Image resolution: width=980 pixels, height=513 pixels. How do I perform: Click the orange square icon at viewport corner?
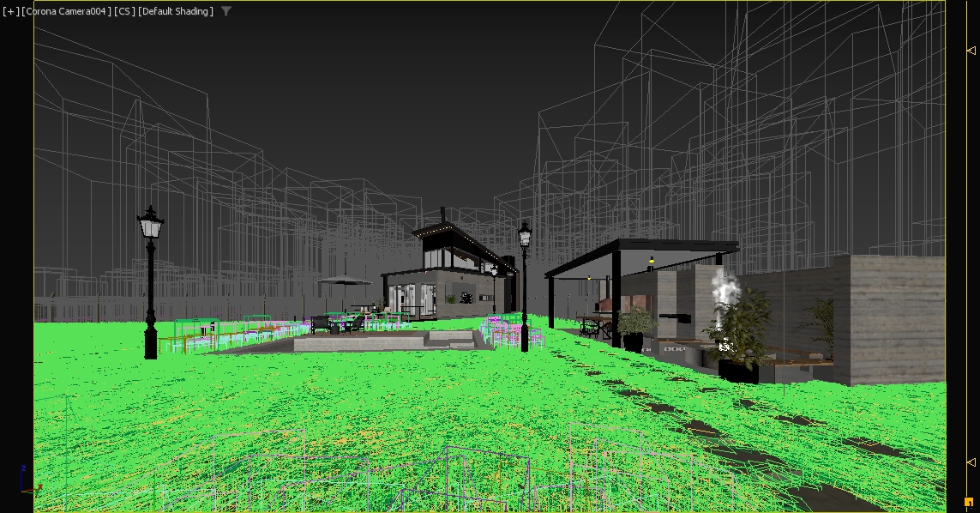pyautogui.click(x=969, y=502)
